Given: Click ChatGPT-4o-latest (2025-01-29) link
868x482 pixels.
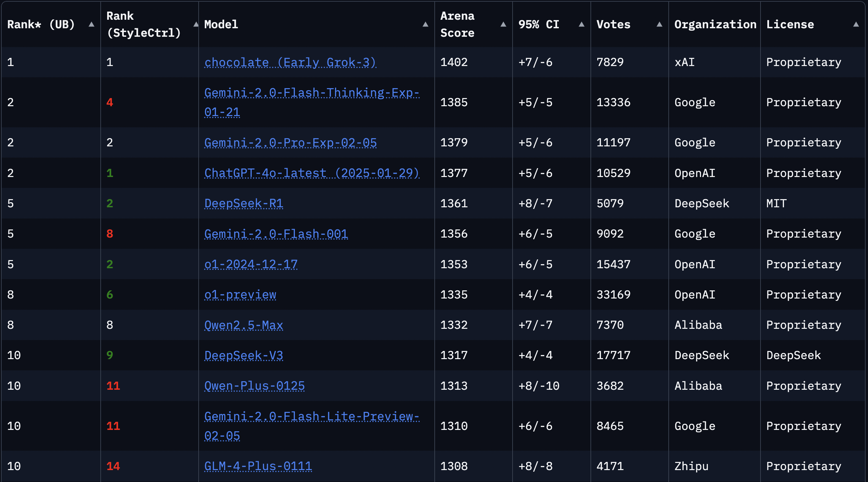Looking at the screenshot, I should click(312, 173).
